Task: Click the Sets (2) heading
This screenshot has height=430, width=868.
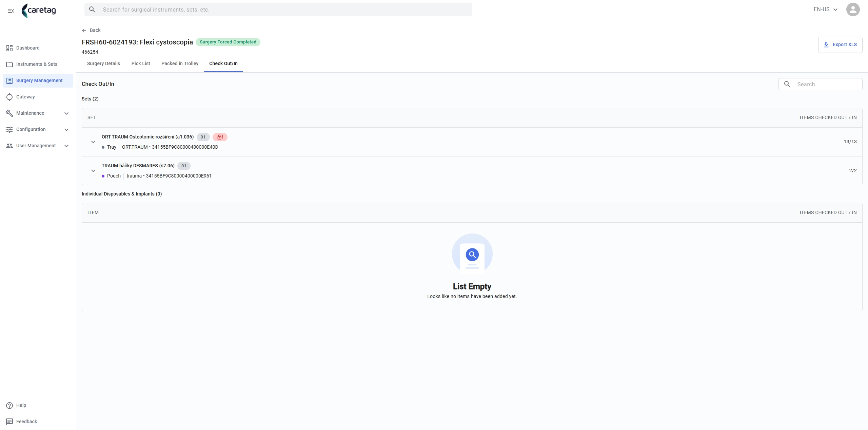Action: (90, 99)
